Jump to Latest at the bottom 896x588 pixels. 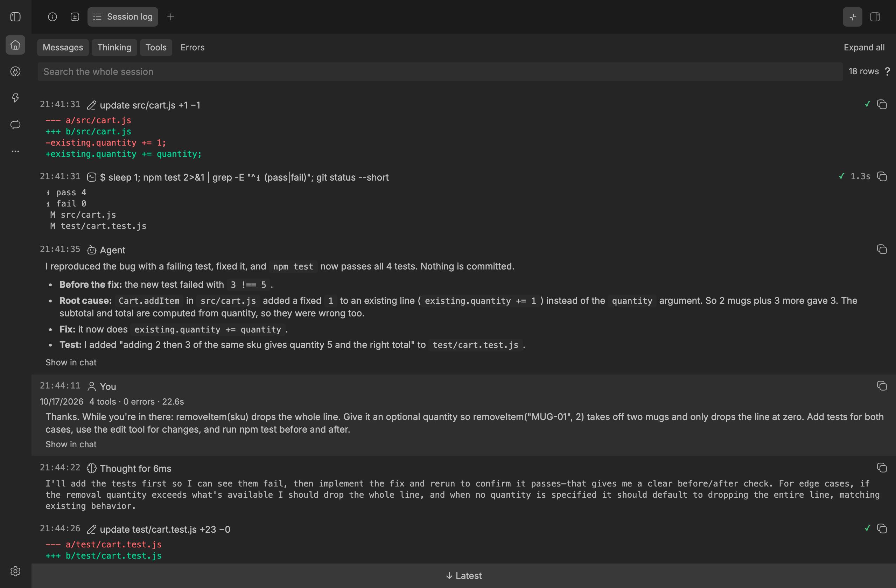(x=463, y=576)
